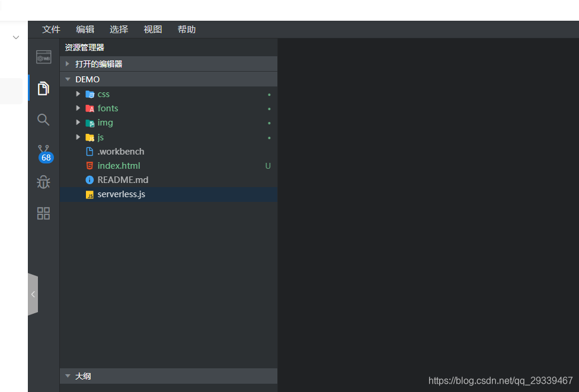Open the Debug bug panel

(44, 182)
